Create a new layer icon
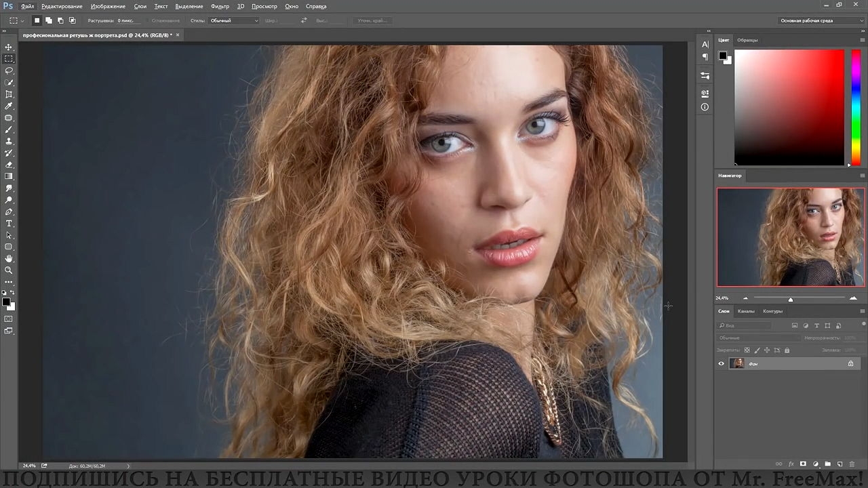Screen dimensions: 868x488 [840, 464]
